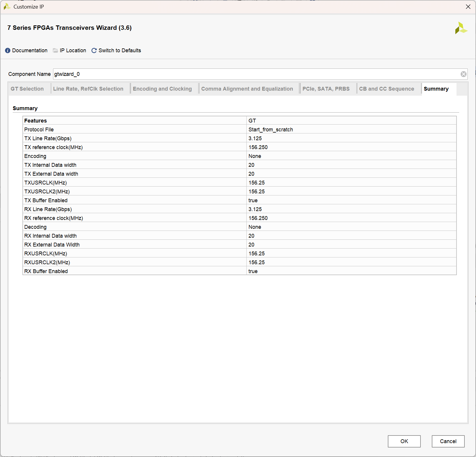Click Switch to Defaults
This screenshot has height=457, width=476.
tap(120, 50)
